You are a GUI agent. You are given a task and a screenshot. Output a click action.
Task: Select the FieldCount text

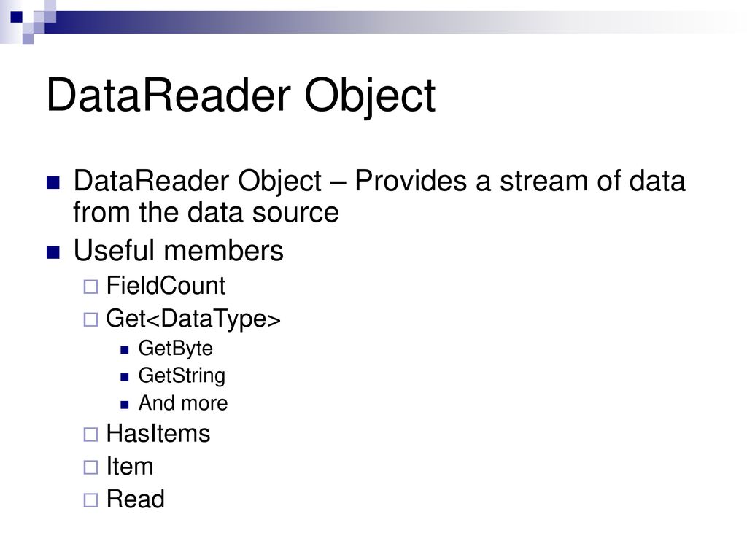click(x=166, y=286)
